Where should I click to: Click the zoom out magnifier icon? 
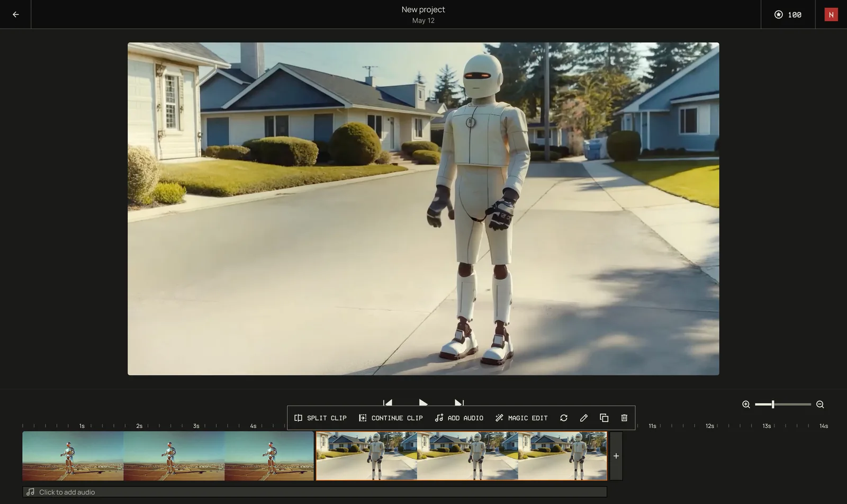click(820, 404)
